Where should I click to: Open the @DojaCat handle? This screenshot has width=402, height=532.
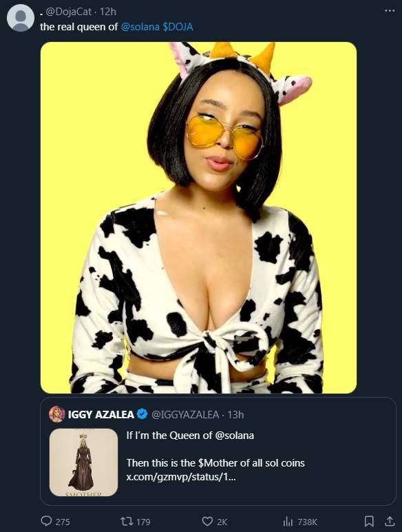(68, 12)
